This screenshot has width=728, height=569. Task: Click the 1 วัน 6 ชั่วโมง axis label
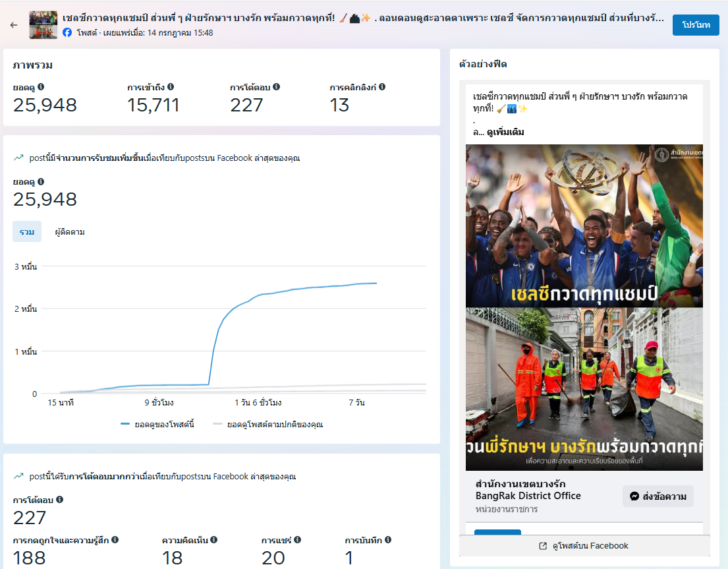(x=258, y=403)
